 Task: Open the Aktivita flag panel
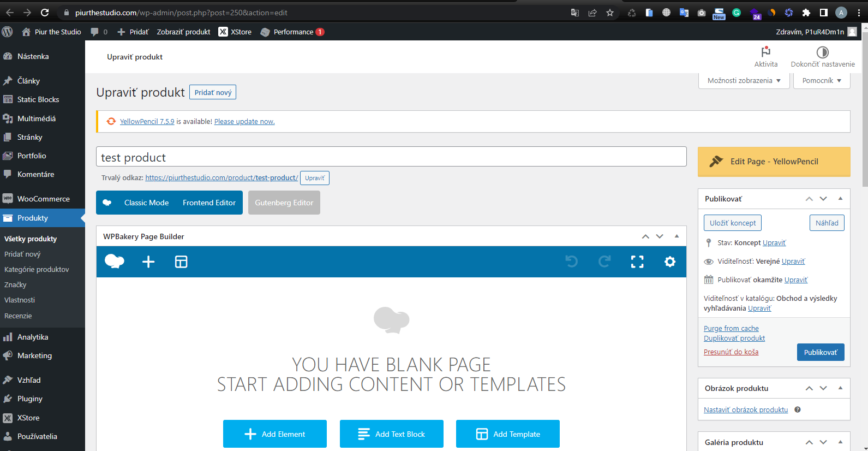click(x=766, y=57)
